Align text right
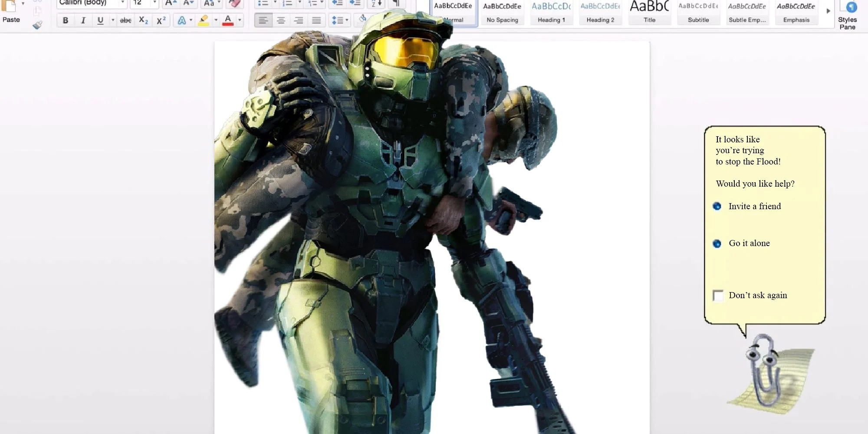Viewport: 868px width, 434px height. (x=299, y=20)
